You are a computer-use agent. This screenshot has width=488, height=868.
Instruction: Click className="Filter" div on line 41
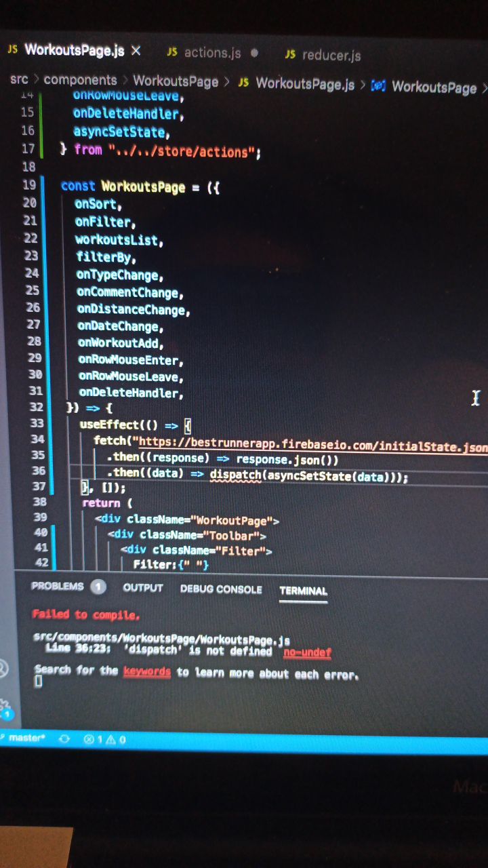[x=197, y=551]
